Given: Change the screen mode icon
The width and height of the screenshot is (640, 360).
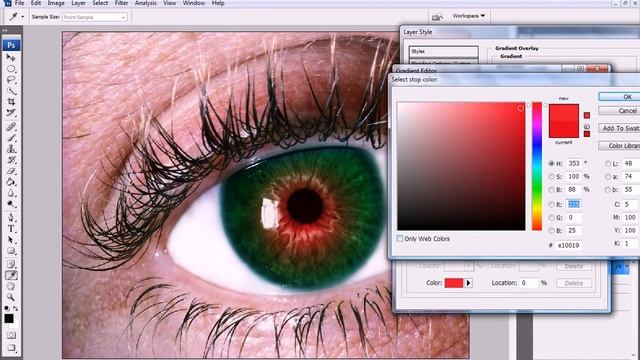Looking at the screenshot, I should (x=11, y=348).
